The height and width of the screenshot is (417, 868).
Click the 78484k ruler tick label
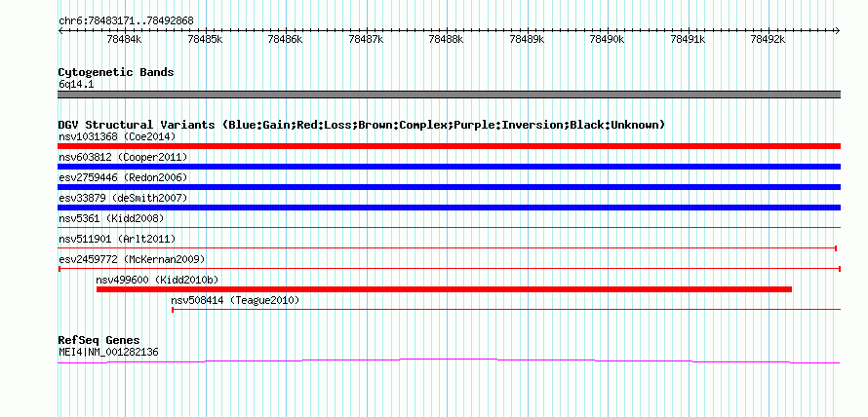tap(125, 39)
